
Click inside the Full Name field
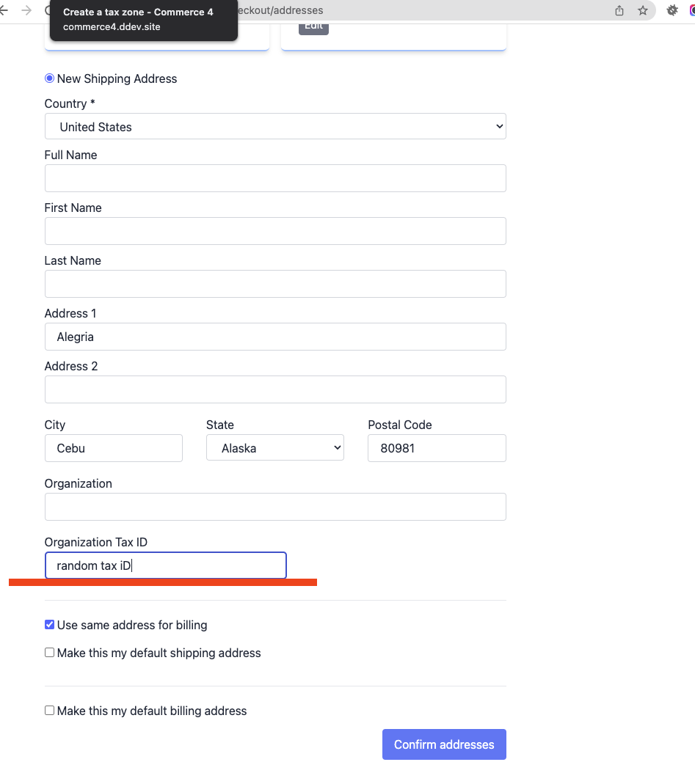point(275,178)
